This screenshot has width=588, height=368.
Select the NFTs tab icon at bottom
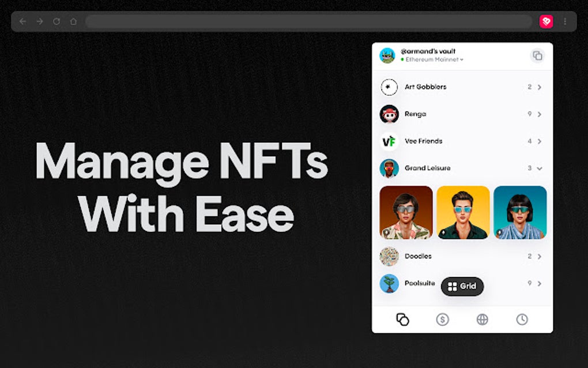[x=402, y=319]
